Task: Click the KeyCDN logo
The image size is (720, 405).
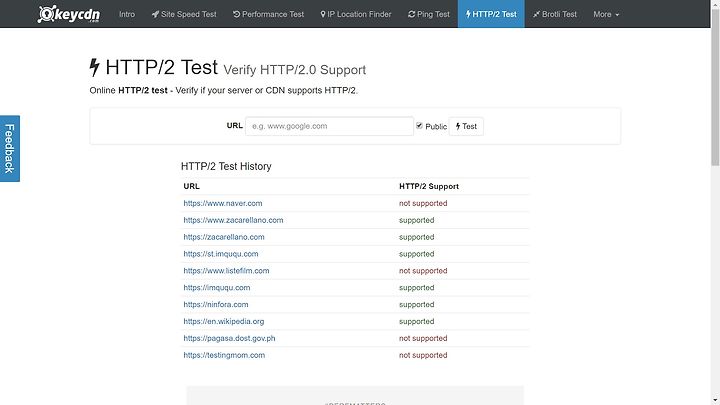Action: pos(72,14)
